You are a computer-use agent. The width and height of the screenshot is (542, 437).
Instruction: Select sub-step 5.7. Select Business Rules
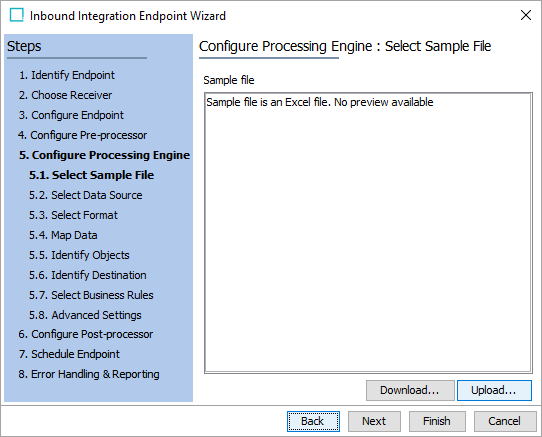pos(91,295)
